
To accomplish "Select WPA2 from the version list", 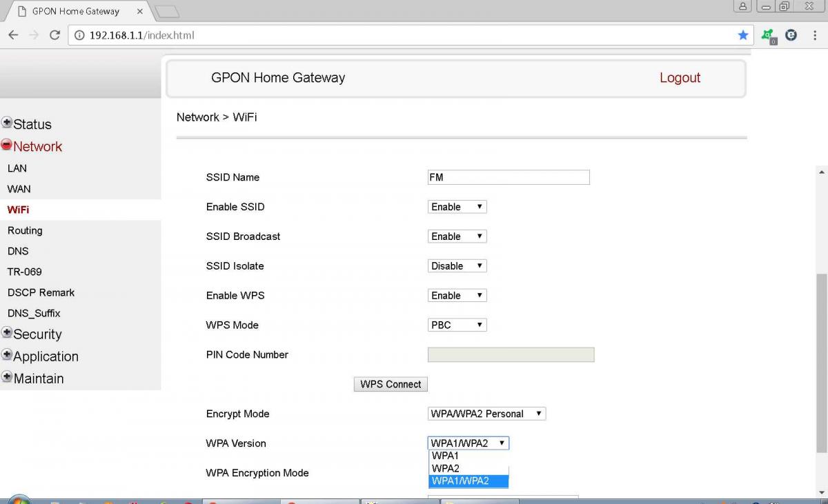I will pyautogui.click(x=469, y=468).
